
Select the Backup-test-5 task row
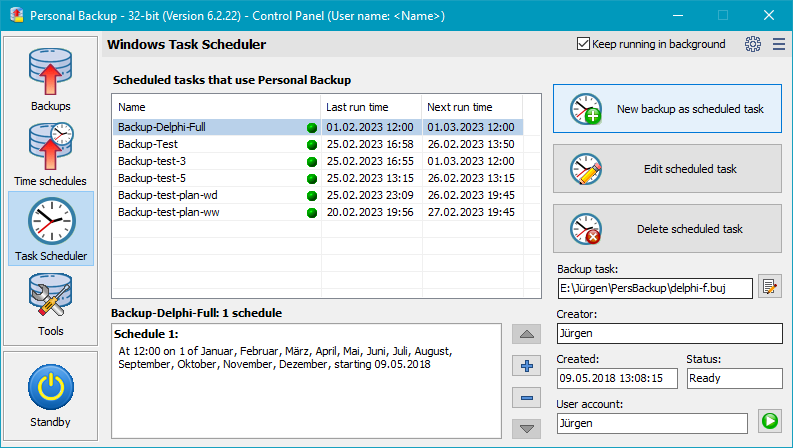click(318, 178)
